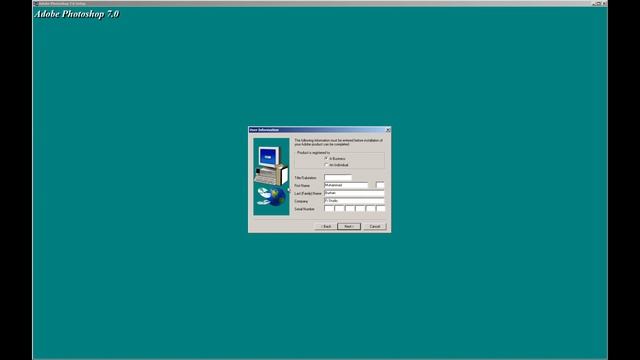This screenshot has width=640, height=360.
Task: Click the First Name field
Action: [x=346, y=185]
